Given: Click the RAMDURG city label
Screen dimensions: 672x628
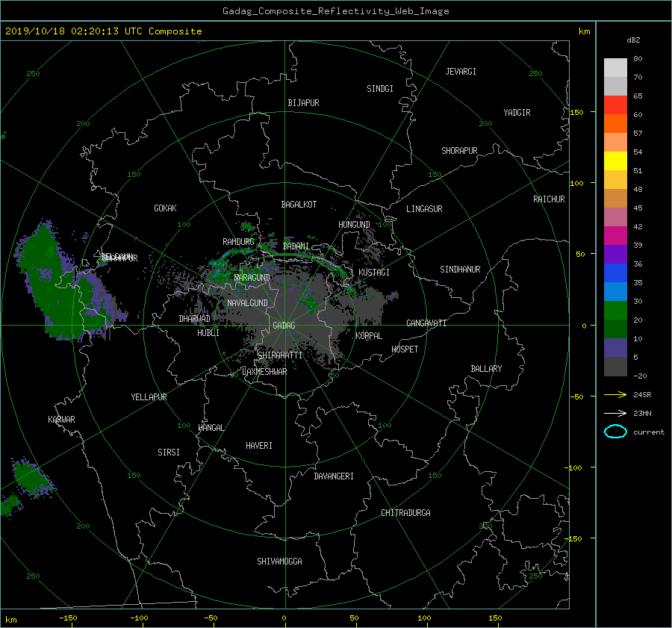Looking at the screenshot, I should (238, 242).
